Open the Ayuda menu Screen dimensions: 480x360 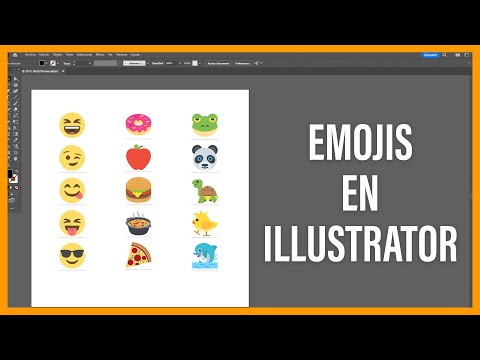[x=135, y=55]
